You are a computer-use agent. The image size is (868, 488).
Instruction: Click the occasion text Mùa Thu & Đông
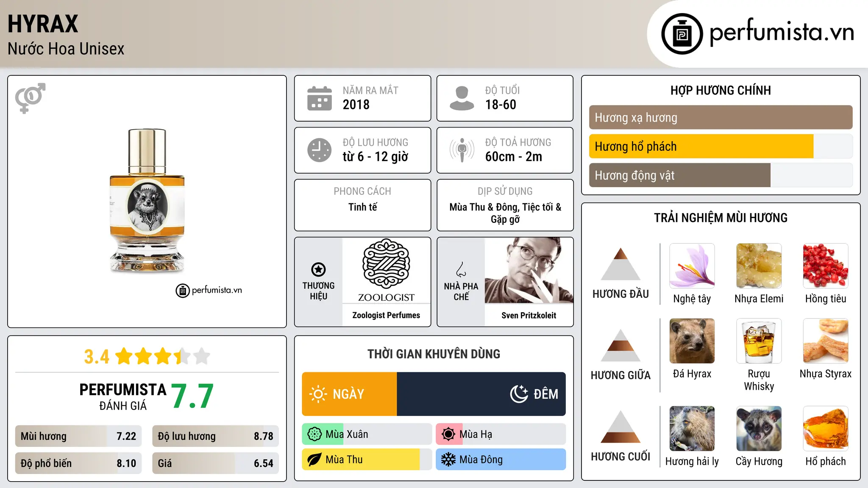(484, 207)
